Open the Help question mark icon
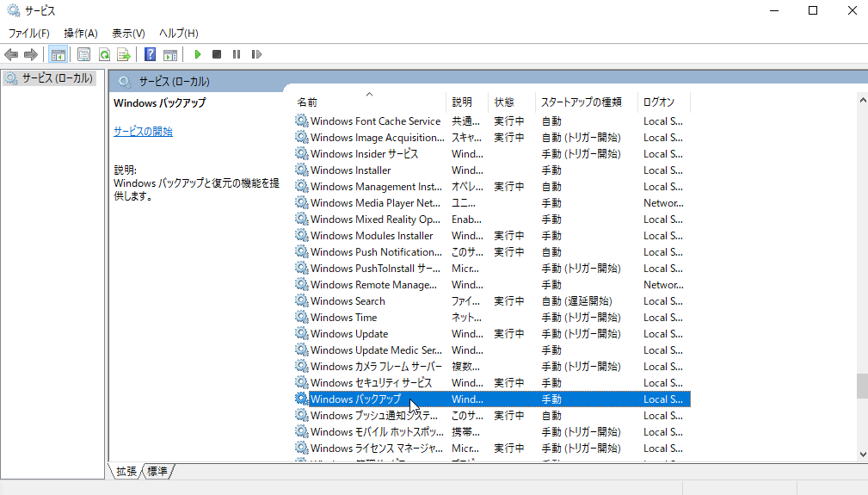This screenshot has height=495, width=868. [150, 54]
